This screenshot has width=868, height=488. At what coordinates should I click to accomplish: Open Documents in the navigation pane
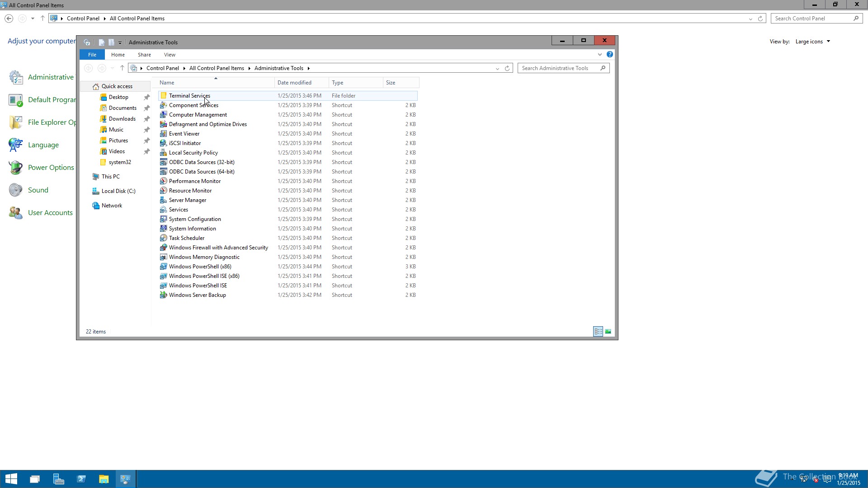[123, 108]
